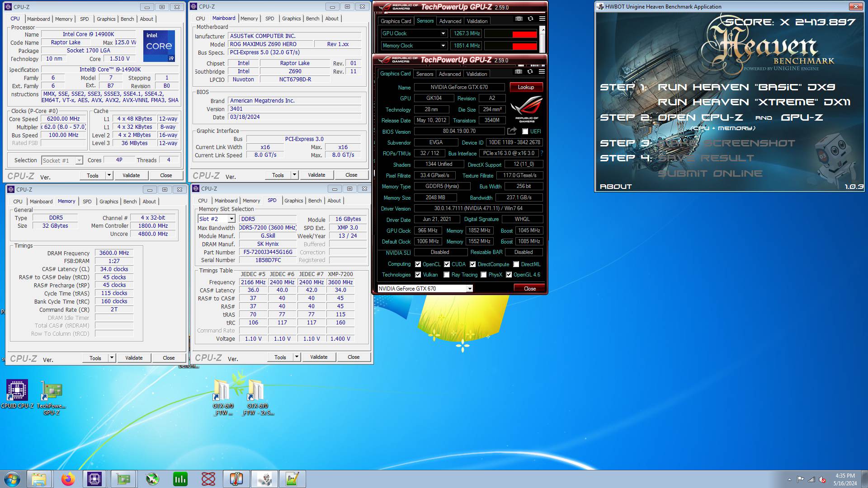
Task: Click the red Close button in GPU-Z
Action: click(530, 289)
